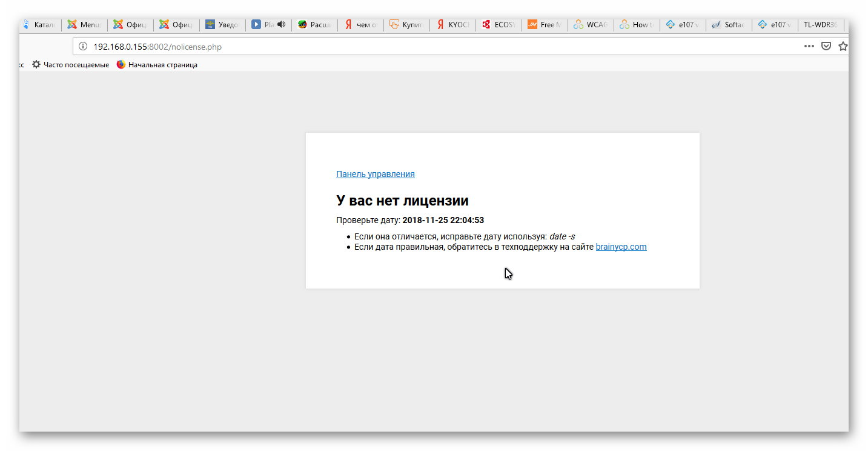
Task: Switch to the Каталог tab
Action: tap(42, 25)
